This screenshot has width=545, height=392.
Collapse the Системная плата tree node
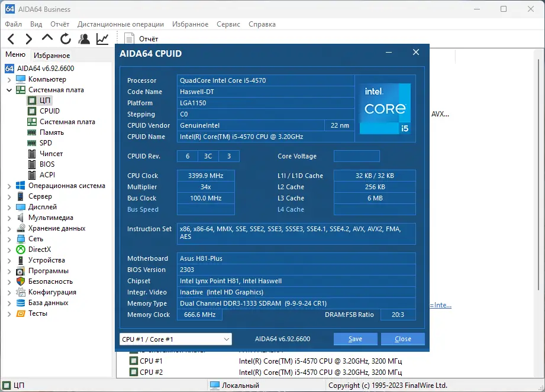tap(9, 90)
